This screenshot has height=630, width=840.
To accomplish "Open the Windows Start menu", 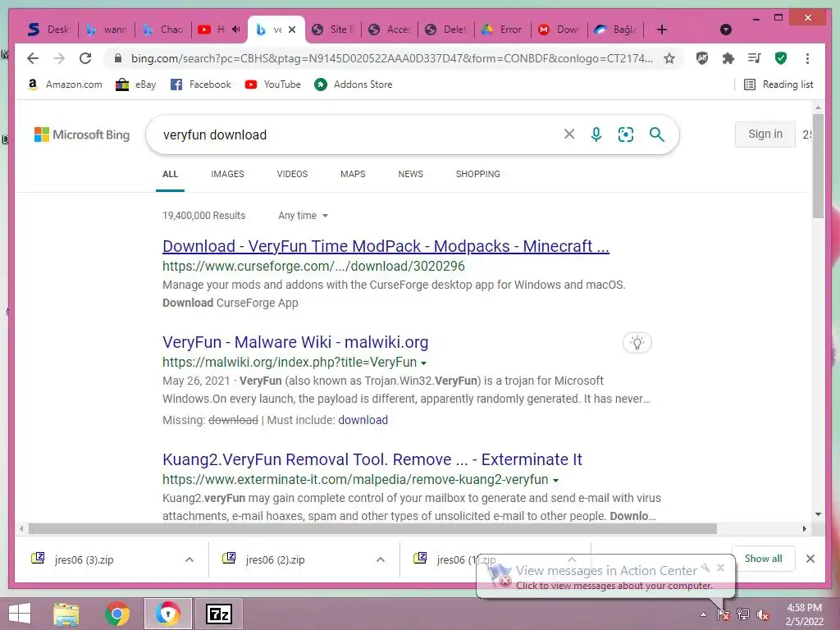I will (x=20, y=614).
